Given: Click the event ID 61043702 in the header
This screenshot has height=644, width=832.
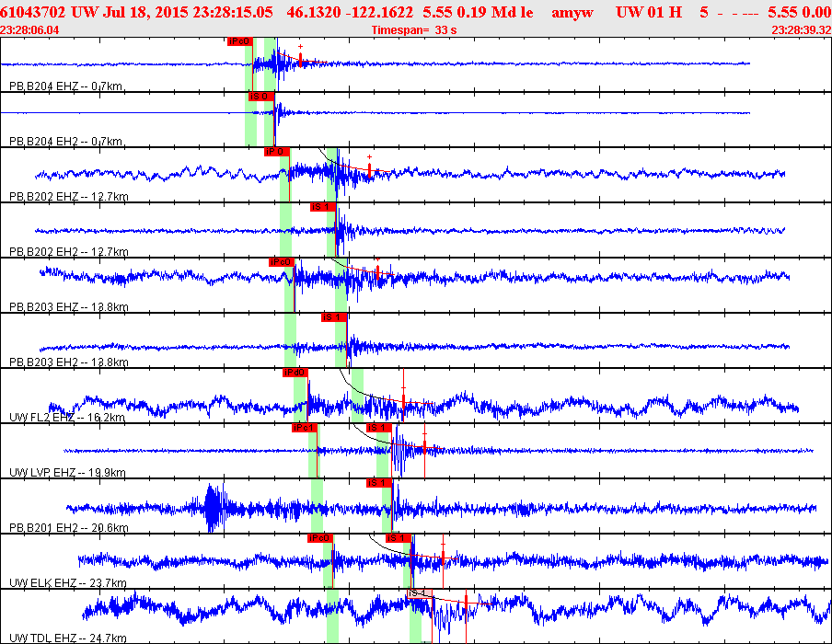Looking at the screenshot, I should (x=31, y=12).
